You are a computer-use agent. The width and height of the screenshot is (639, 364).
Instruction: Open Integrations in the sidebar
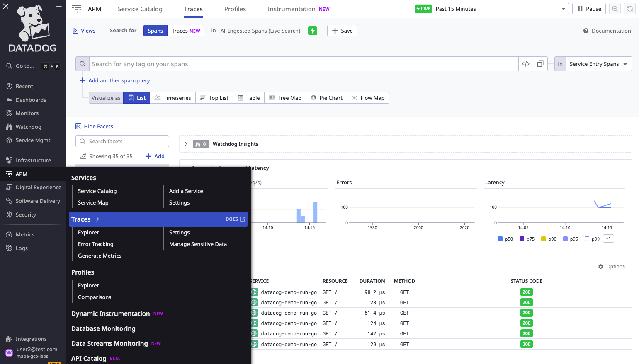[31, 339]
